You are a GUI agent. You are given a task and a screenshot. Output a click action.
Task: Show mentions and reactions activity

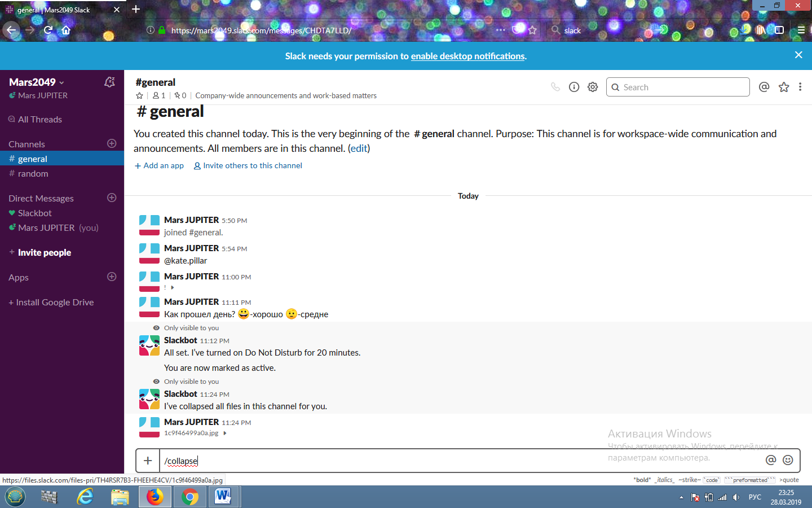[764, 87]
